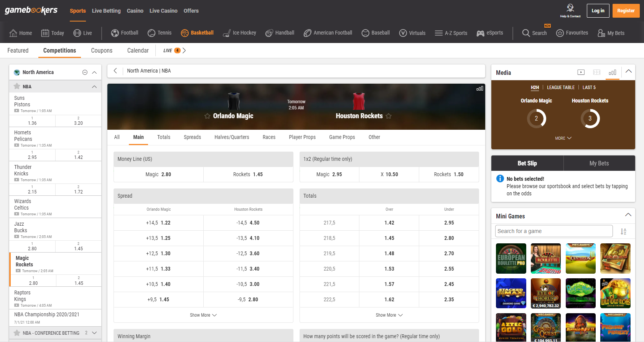Open the Casino menu item
This screenshot has height=342, width=644.
tap(135, 11)
